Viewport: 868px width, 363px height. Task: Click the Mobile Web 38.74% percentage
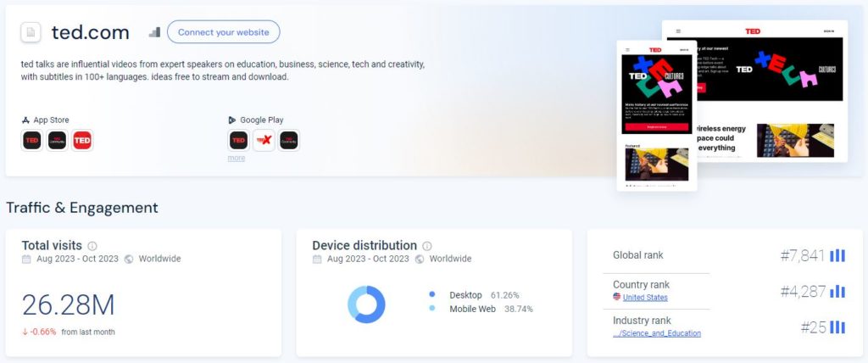coord(518,309)
